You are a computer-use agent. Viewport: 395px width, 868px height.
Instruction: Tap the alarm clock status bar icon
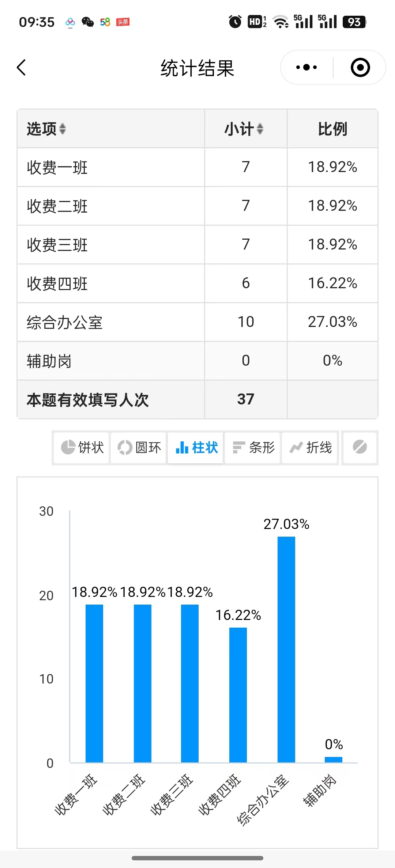235,22
